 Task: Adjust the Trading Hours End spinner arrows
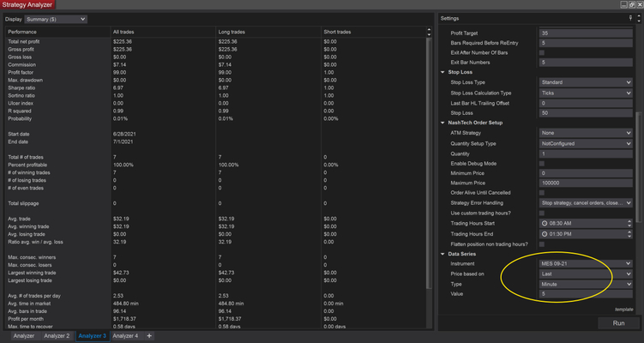tap(629, 233)
